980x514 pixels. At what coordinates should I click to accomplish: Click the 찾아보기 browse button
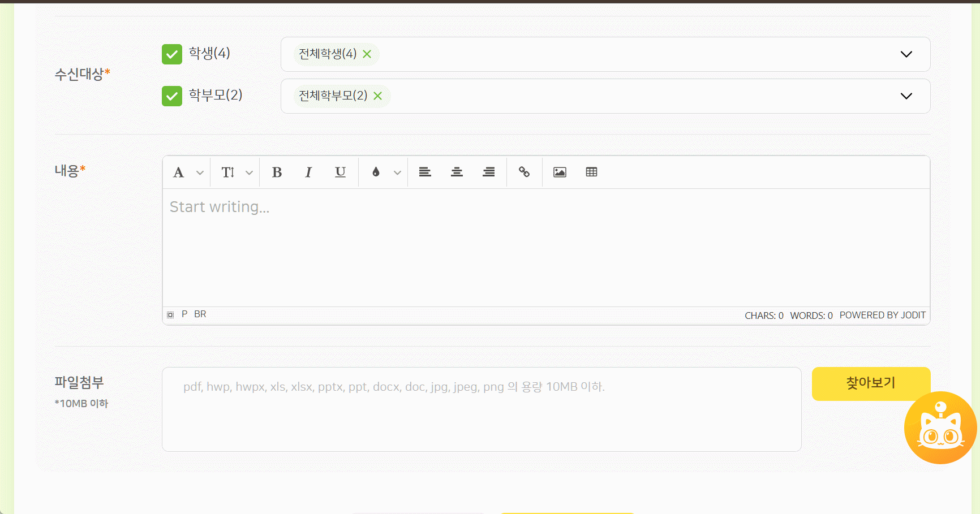click(x=870, y=383)
